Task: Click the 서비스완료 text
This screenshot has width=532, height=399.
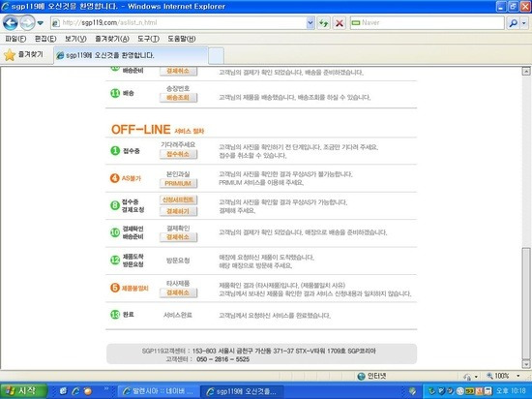Action: pyautogui.click(x=178, y=315)
